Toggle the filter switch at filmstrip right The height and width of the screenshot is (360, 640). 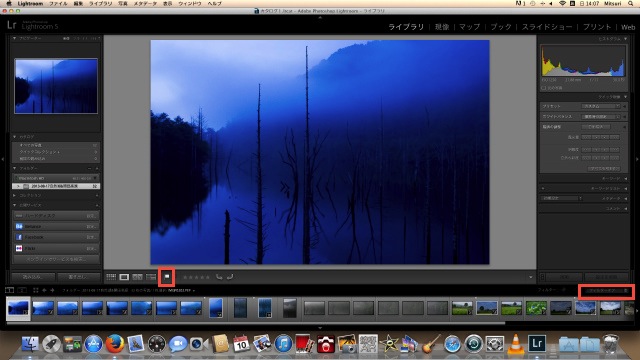click(626, 291)
